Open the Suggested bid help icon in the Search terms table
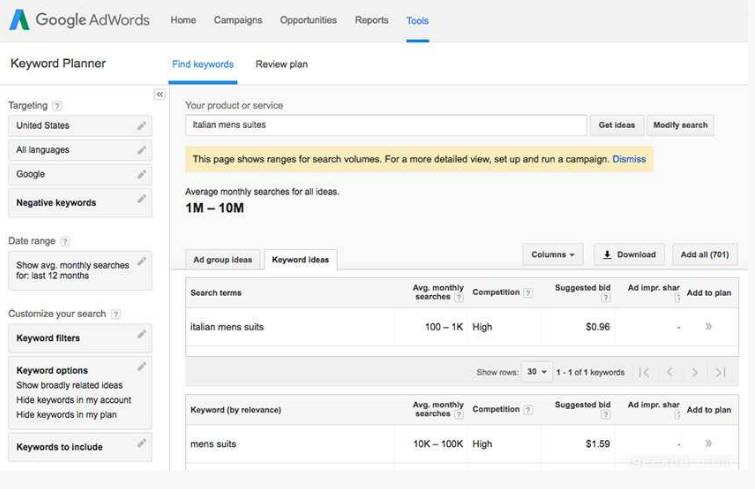Screen dimensions: 755x489 pos(606,298)
